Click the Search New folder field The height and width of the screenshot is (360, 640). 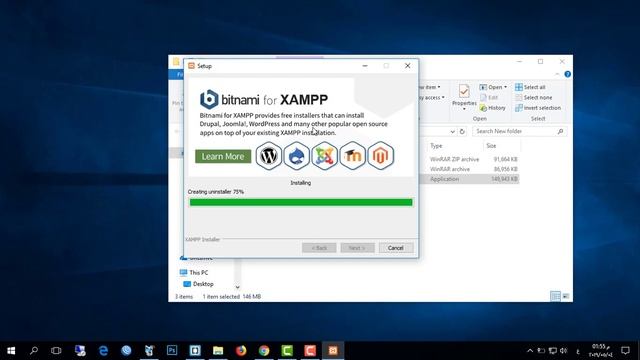520,131
